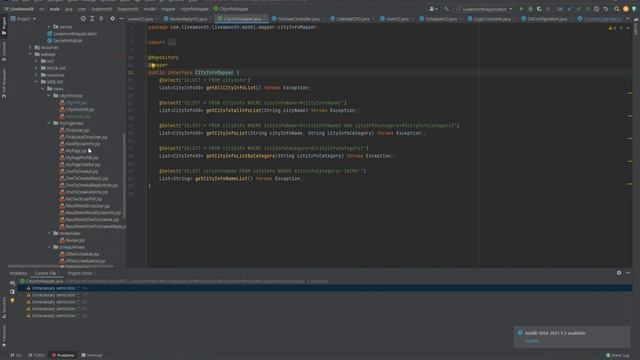Viewport: 640px width, 360px height.
Task: Open Project panel gear options
Action: pyautogui.click(x=113, y=19)
